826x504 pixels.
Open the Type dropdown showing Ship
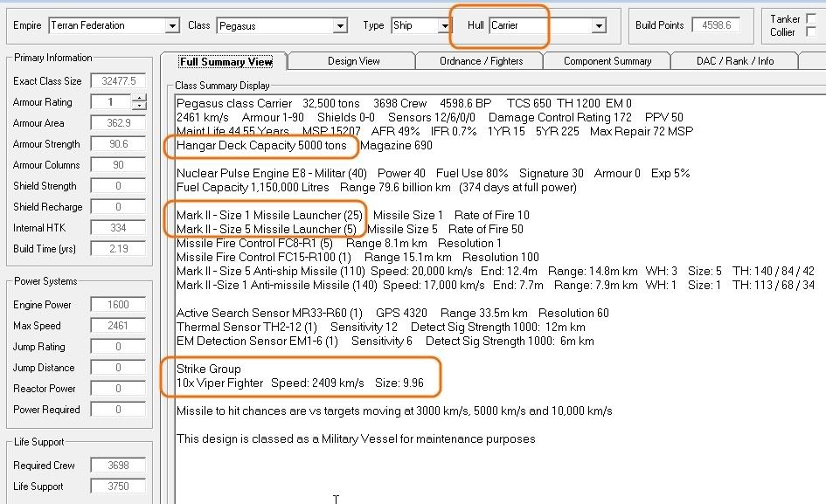(445, 25)
